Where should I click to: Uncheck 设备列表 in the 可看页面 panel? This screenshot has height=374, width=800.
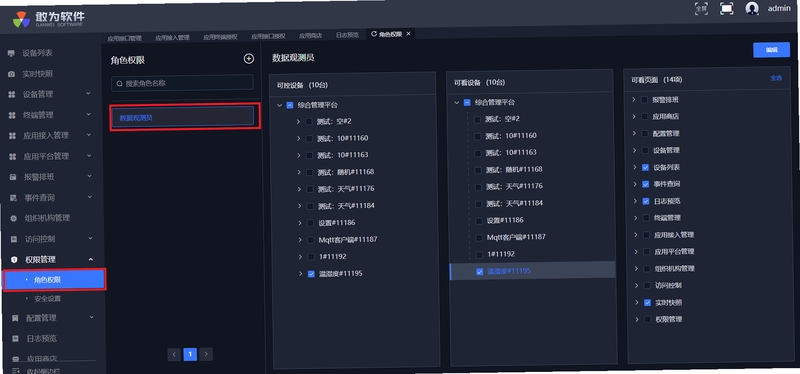click(645, 167)
